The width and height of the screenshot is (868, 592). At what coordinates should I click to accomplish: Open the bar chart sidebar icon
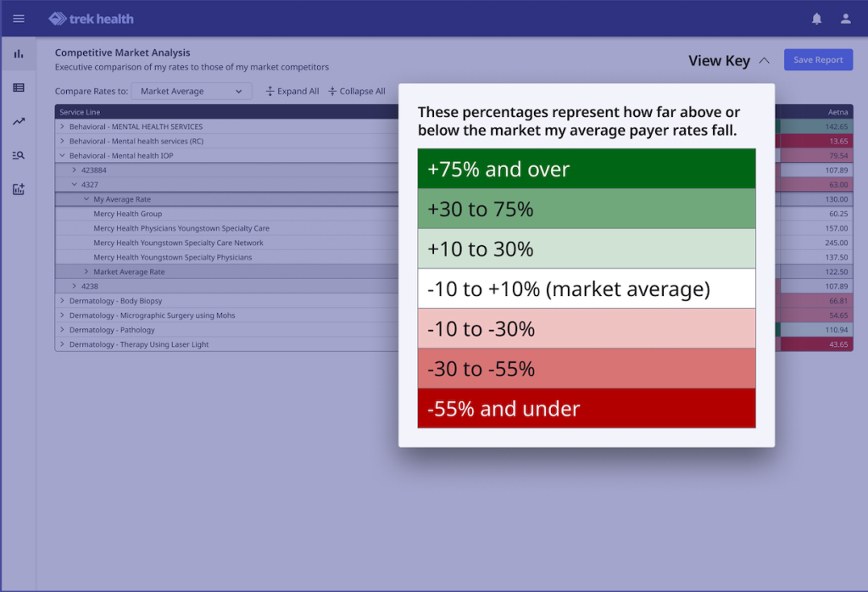(x=19, y=54)
